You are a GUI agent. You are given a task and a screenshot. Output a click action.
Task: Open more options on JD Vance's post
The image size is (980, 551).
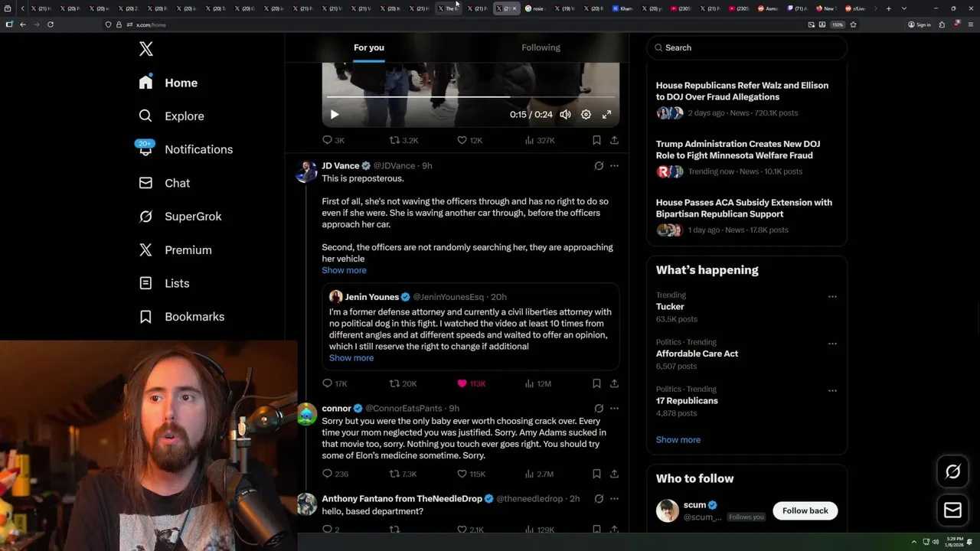click(614, 165)
